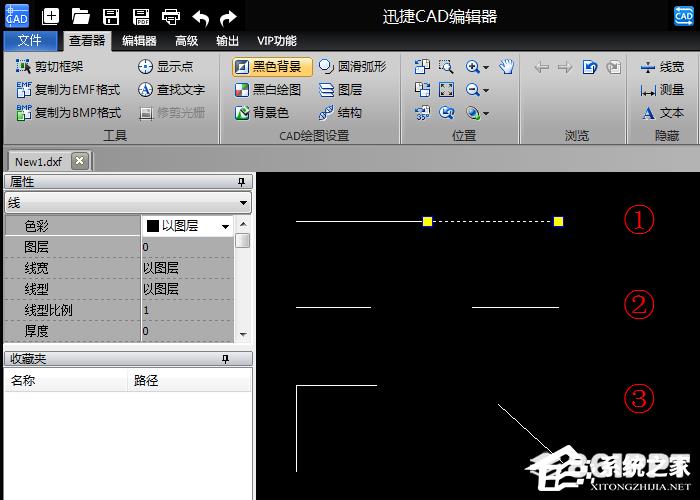Click the rotate 35 degrees icon
Viewport: 700px width, 500px height.
point(422,112)
